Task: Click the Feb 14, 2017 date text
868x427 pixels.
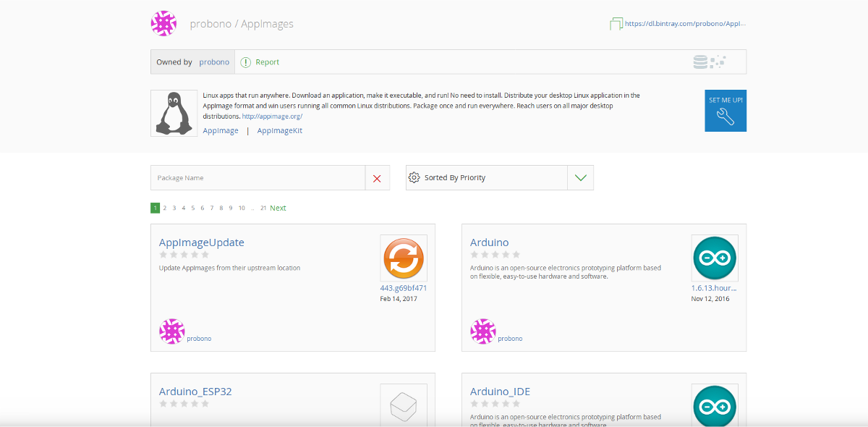Action: click(399, 299)
